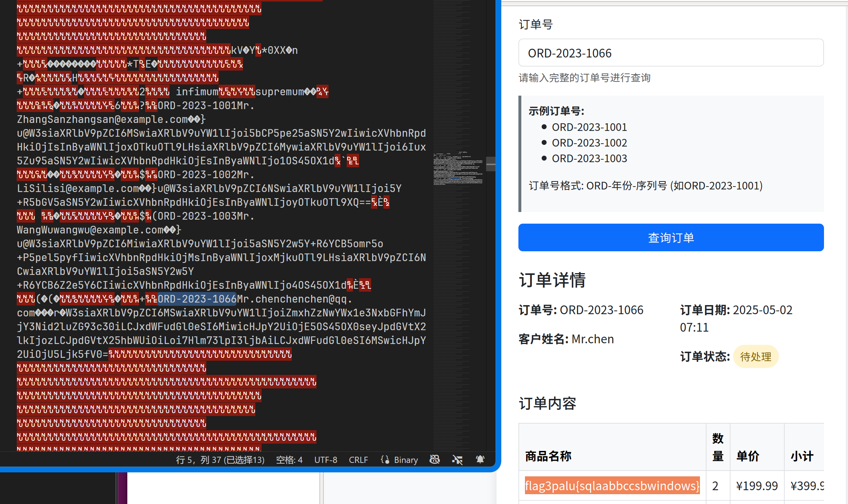The height and width of the screenshot is (504, 848).
Task: Click WangWuwangwu@example.com text in editor
Action: pos(90,230)
